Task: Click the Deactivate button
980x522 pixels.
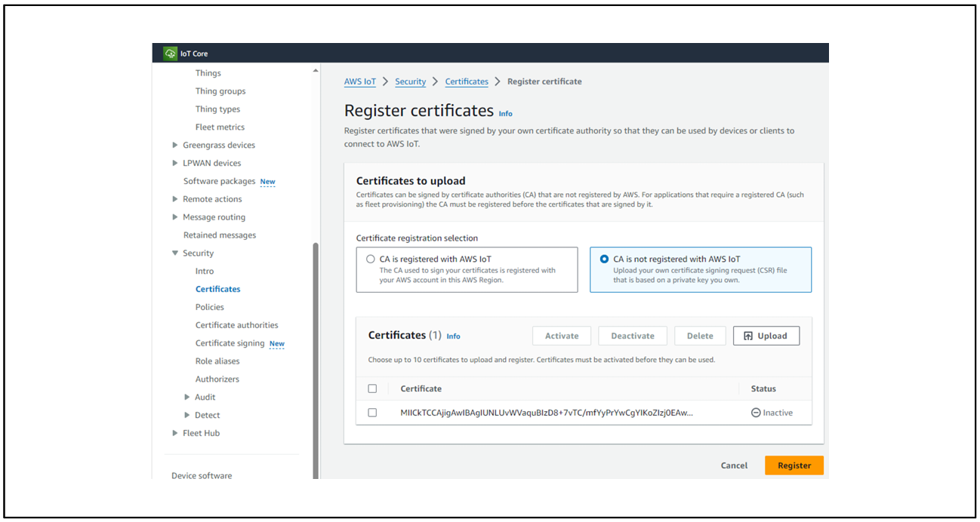Action: pos(633,336)
